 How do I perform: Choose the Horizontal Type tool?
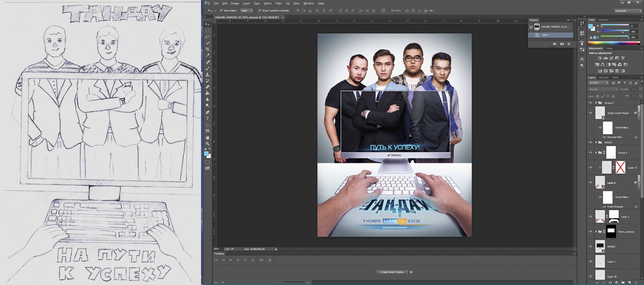(x=207, y=118)
